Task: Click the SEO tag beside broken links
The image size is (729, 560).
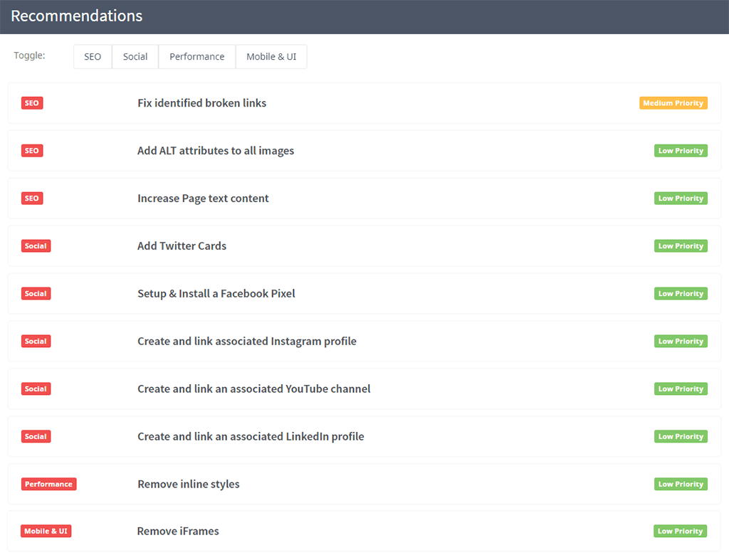Action: (x=32, y=103)
